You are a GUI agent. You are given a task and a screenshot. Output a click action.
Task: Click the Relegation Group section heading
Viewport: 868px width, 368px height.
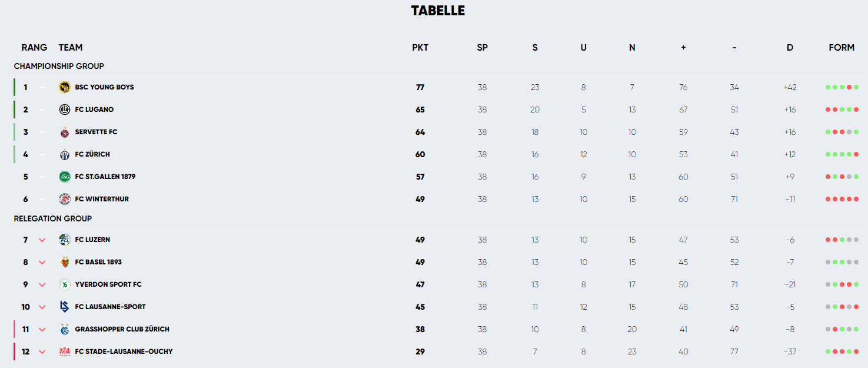53,218
